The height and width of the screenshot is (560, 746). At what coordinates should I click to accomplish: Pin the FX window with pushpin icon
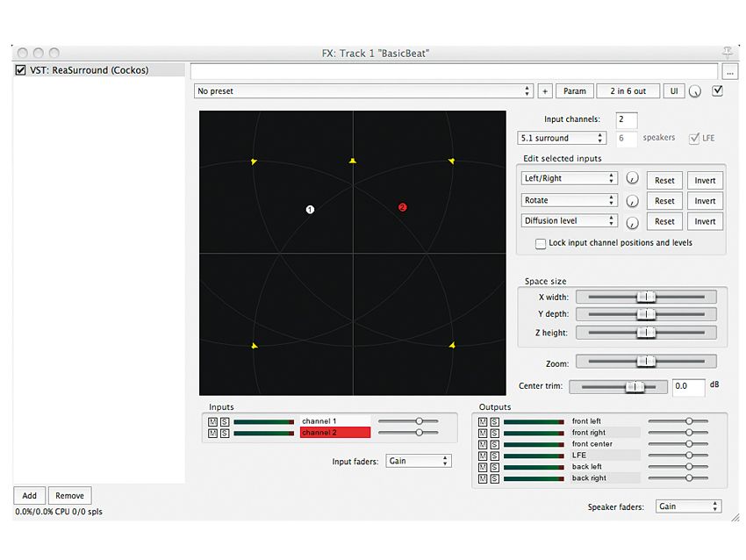(x=727, y=52)
